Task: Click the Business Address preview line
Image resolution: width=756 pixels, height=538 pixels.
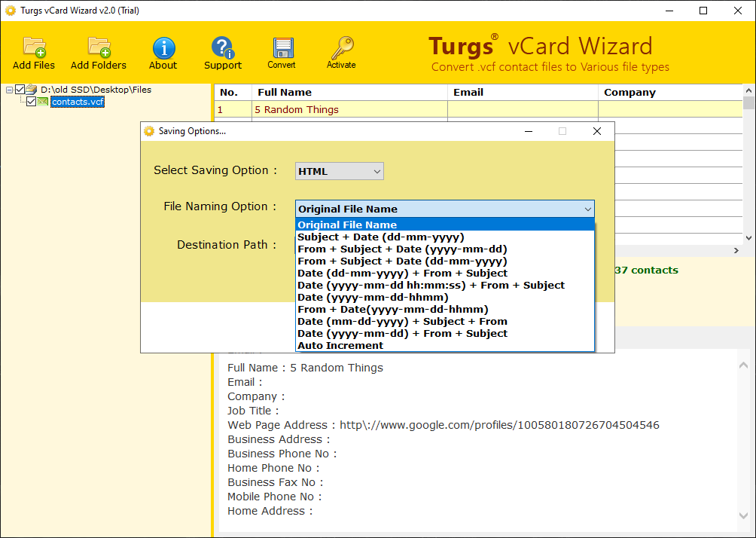Action: pyautogui.click(x=279, y=439)
